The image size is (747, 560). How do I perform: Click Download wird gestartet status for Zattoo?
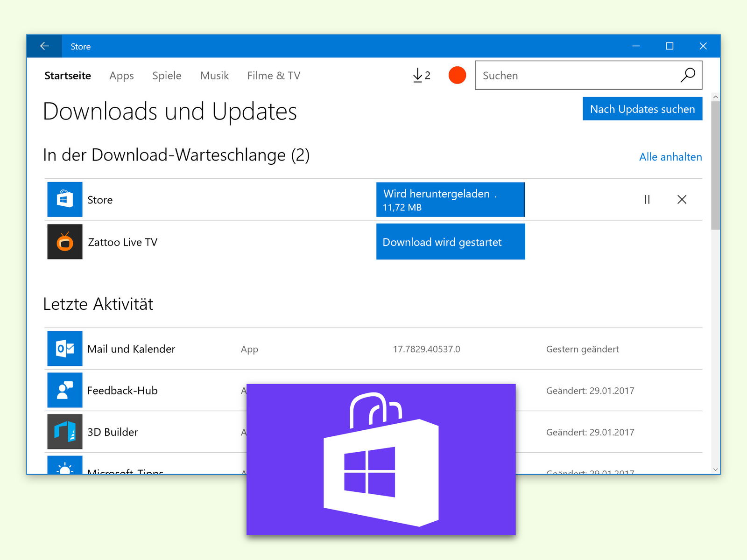point(451,242)
